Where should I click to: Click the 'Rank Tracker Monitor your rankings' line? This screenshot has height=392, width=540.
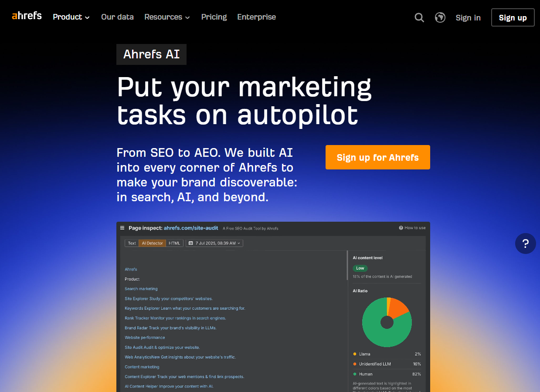click(x=175, y=318)
